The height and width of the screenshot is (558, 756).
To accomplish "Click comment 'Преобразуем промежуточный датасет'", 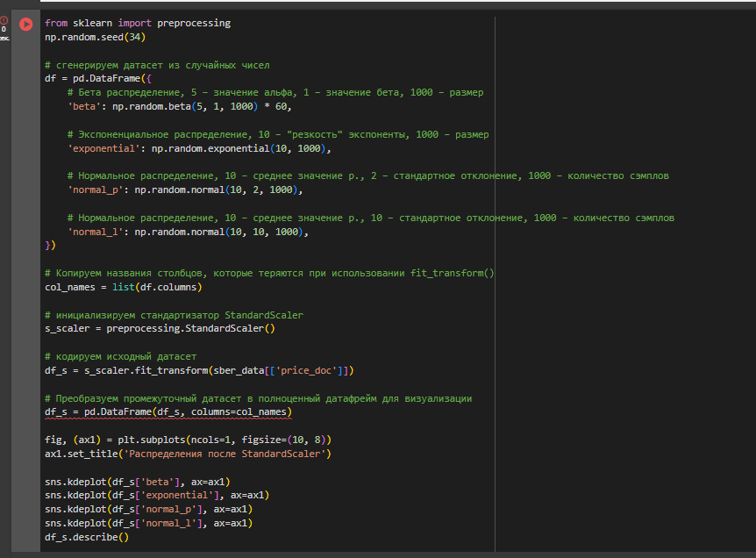I will coord(259,399).
